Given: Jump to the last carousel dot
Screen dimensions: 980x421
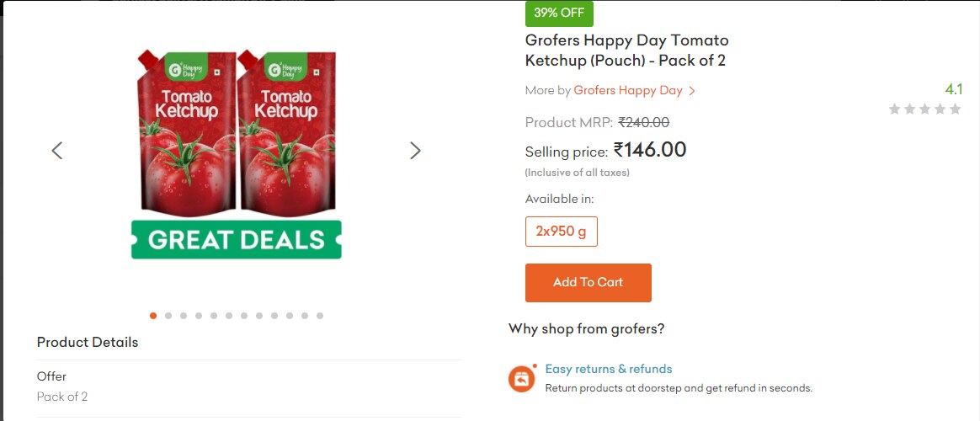Looking at the screenshot, I should coord(320,316).
